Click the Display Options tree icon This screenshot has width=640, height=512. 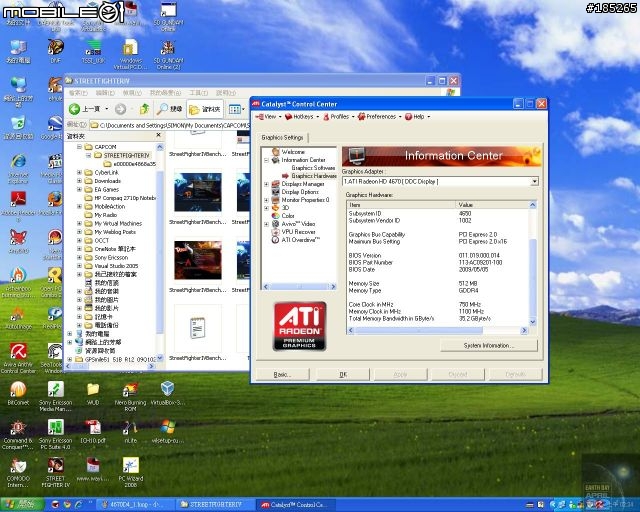click(x=276, y=192)
